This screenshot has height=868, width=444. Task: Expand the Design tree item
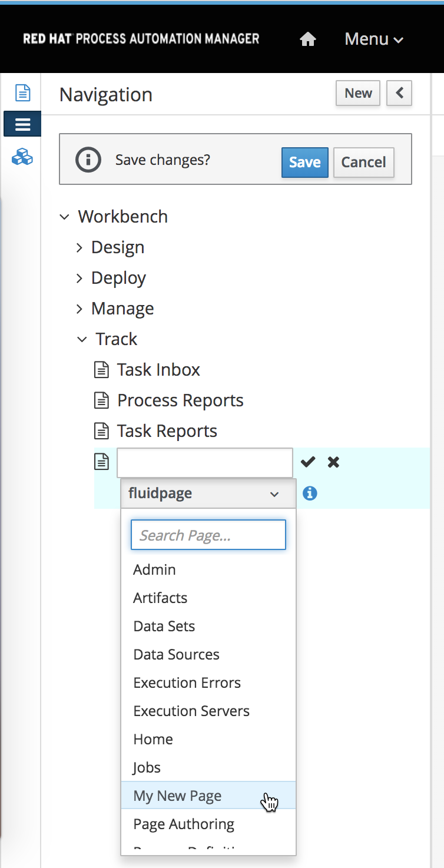tap(80, 247)
